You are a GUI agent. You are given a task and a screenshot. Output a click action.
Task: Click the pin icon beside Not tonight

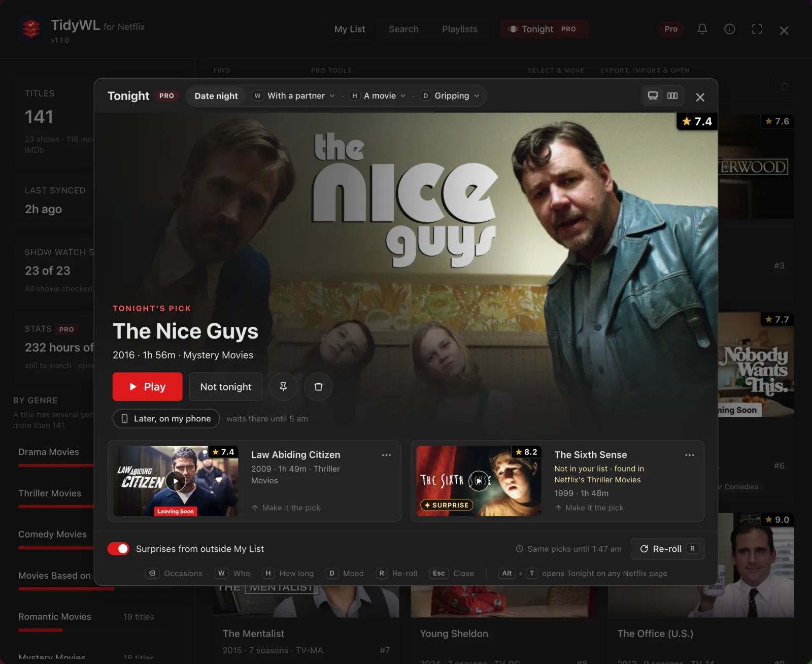coord(283,387)
